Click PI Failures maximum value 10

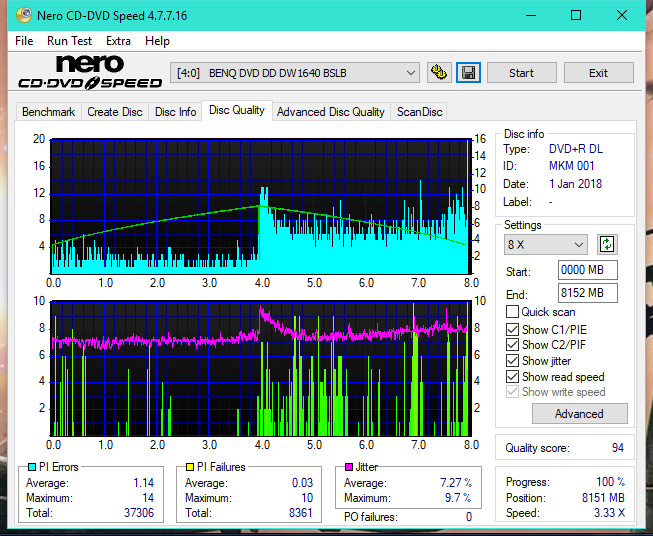[307, 498]
